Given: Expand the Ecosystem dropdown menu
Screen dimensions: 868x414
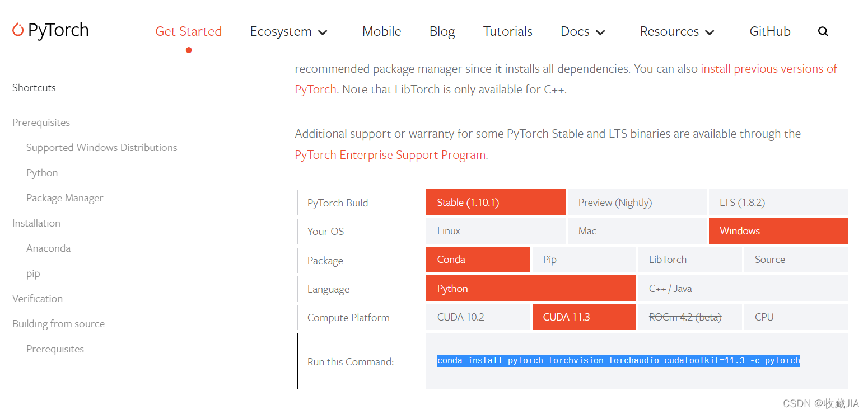Looking at the screenshot, I should click(288, 32).
